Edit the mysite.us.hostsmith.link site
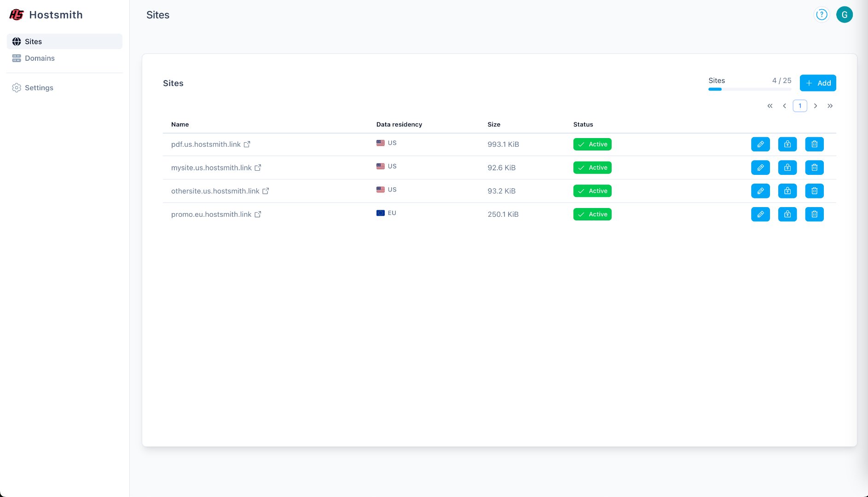This screenshot has height=497, width=868. tap(760, 168)
